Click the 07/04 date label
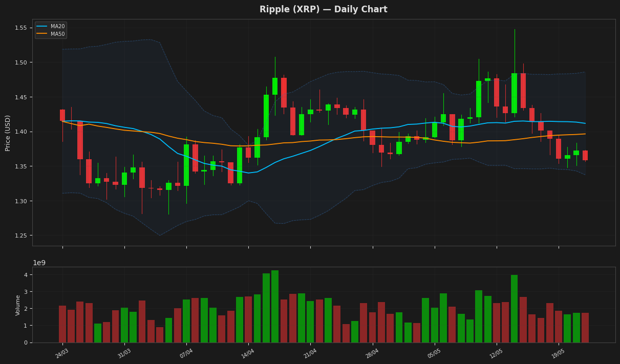The height and width of the screenshot is (364, 620). click(186, 353)
